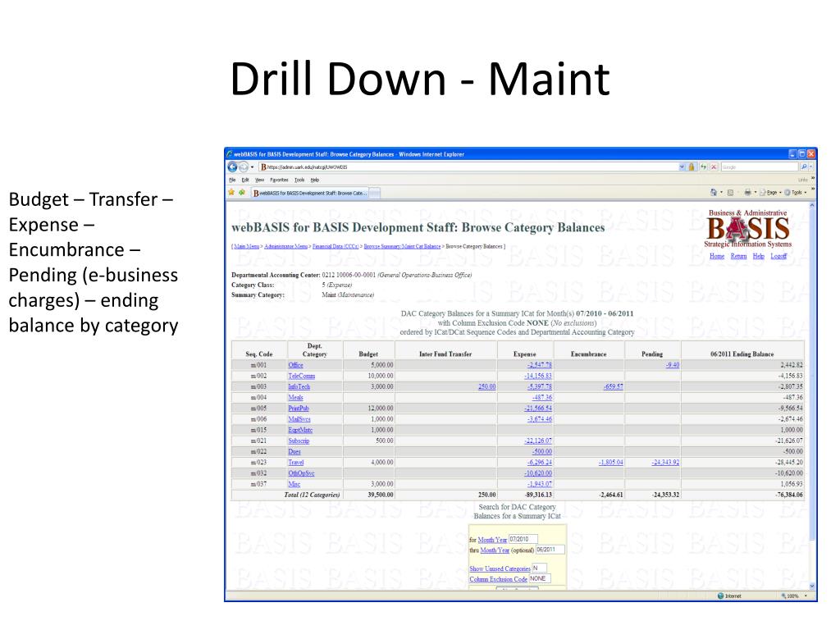Open the search provider dropdown arrow
This screenshot has height=630, width=840.
810,167
